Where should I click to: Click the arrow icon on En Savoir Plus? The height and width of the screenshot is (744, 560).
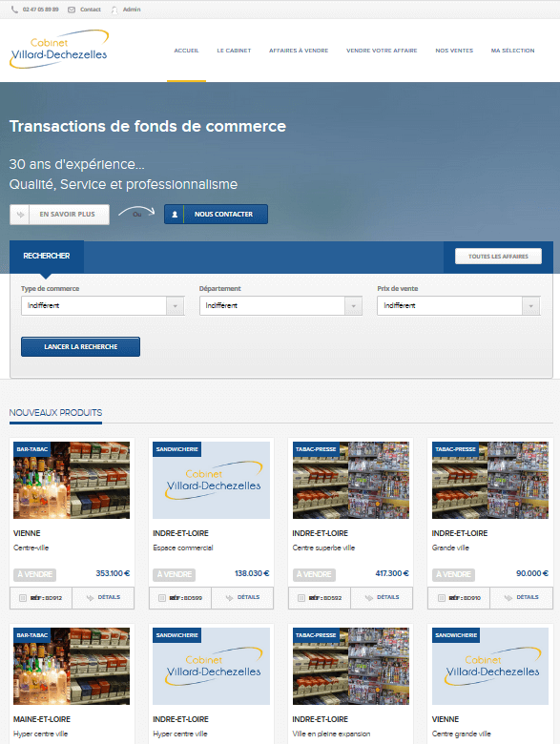pos(20,215)
